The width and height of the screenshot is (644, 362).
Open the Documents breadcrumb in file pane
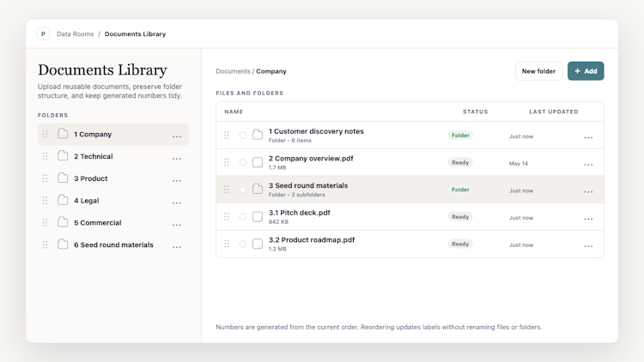click(x=233, y=71)
